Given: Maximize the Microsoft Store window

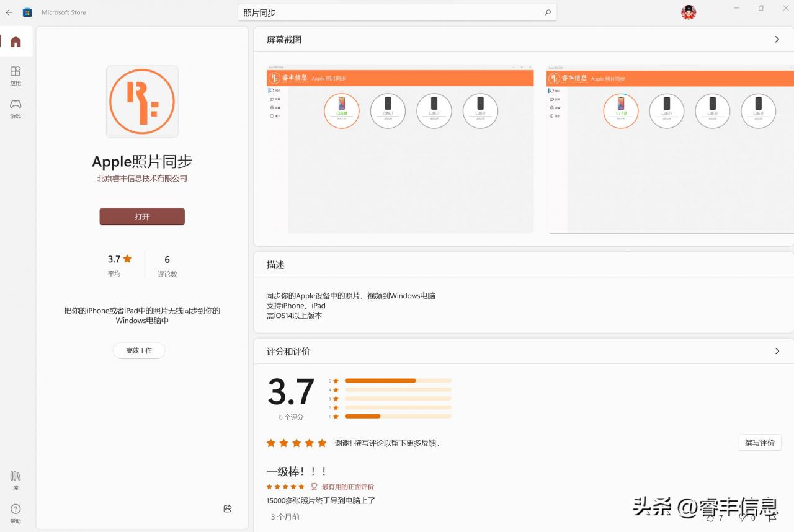Looking at the screenshot, I should coord(761,8).
